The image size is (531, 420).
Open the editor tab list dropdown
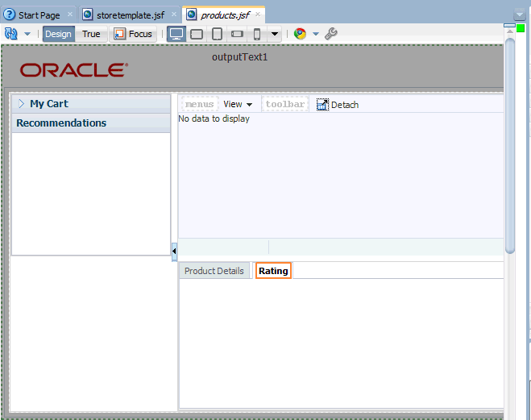point(520,15)
